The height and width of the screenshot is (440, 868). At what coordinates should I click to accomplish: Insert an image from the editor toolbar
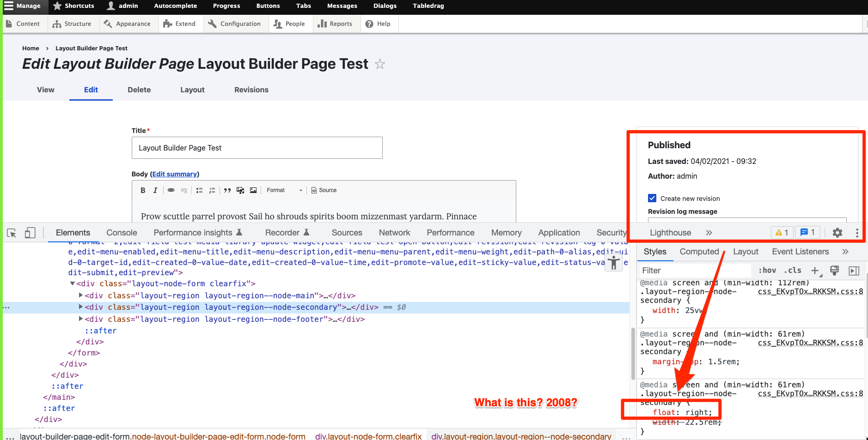[253, 190]
